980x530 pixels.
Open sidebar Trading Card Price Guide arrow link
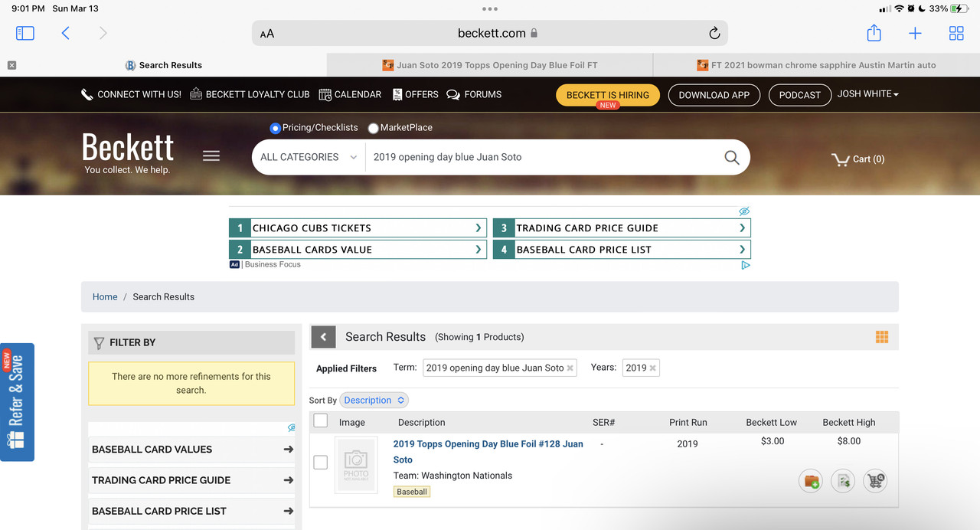pyautogui.click(x=191, y=480)
